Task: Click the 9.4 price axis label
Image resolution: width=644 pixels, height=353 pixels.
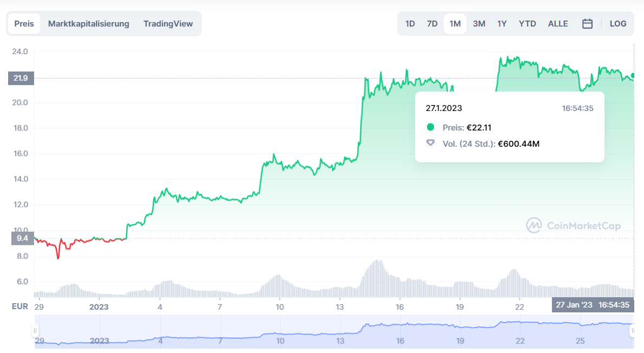Action: coord(22,238)
